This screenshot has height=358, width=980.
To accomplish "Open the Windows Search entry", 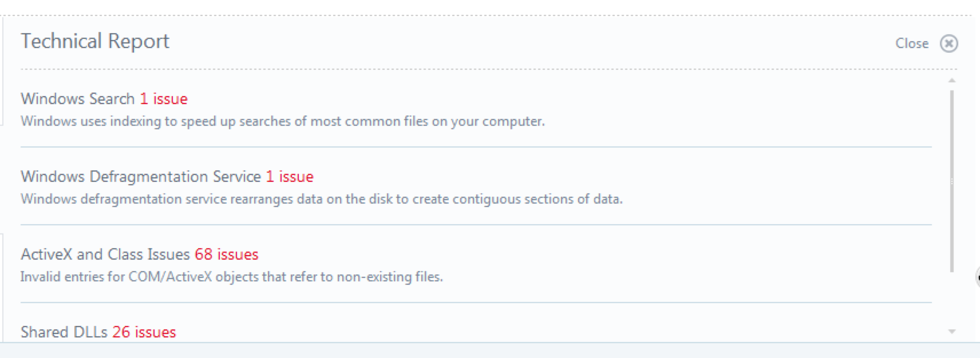I will (x=77, y=99).
